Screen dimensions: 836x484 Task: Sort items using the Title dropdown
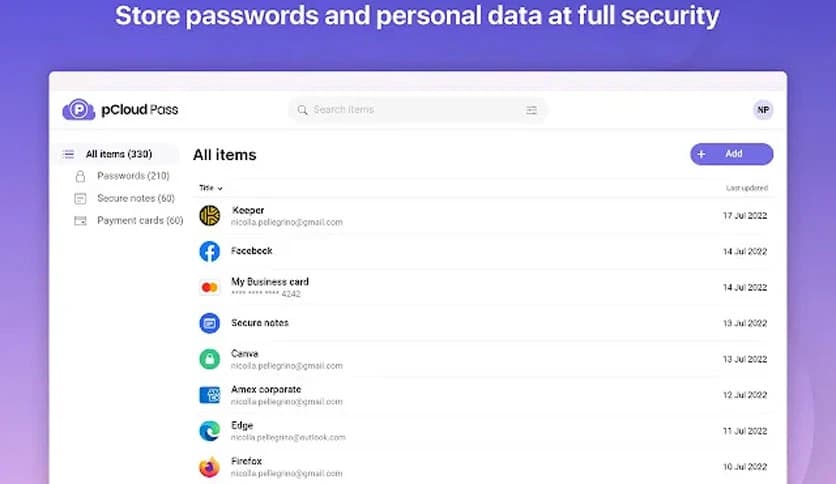coord(210,188)
